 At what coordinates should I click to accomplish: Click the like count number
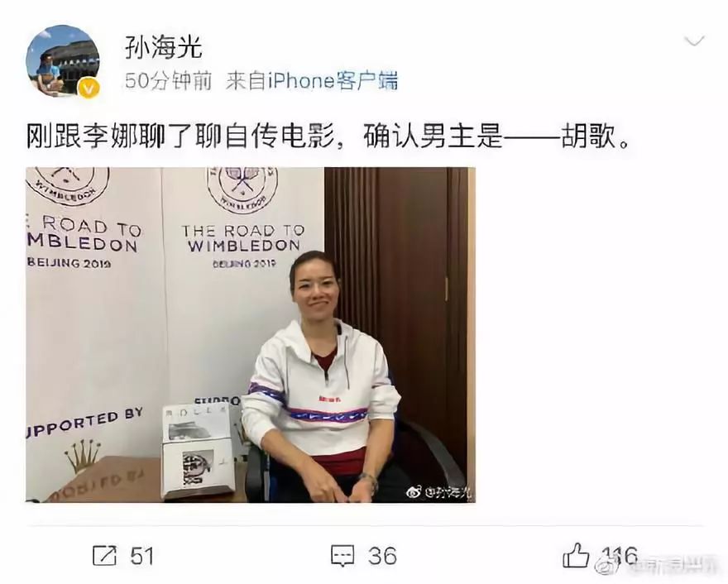tap(620, 555)
